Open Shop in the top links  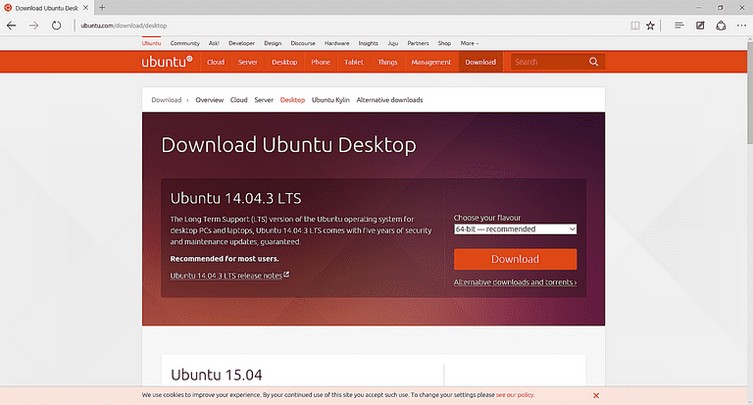444,43
